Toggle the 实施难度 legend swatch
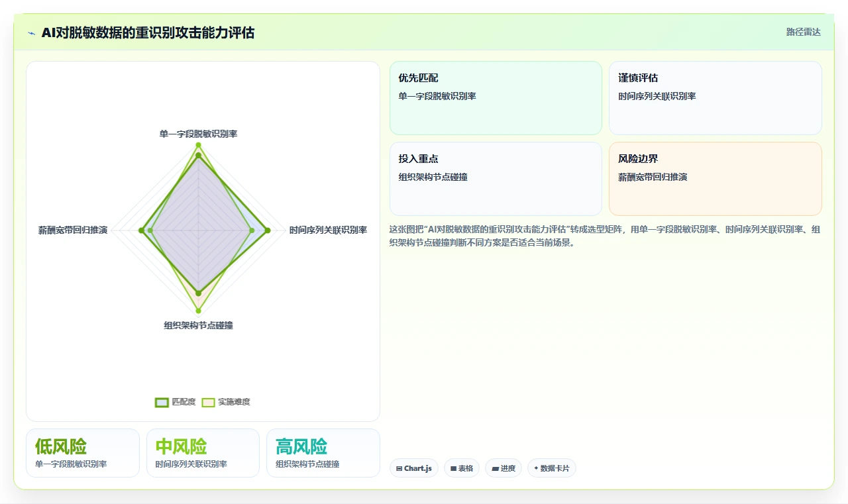The width and height of the screenshot is (848, 504). [209, 402]
